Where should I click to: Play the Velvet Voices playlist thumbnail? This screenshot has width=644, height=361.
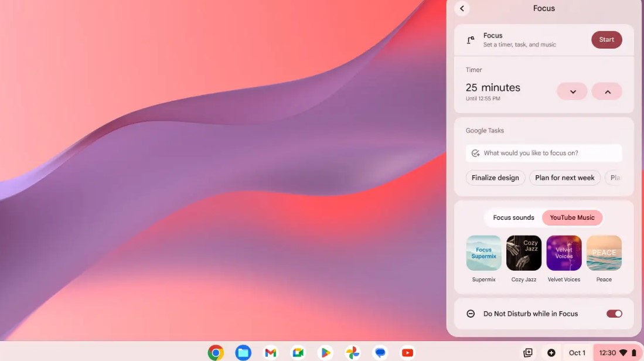click(564, 253)
